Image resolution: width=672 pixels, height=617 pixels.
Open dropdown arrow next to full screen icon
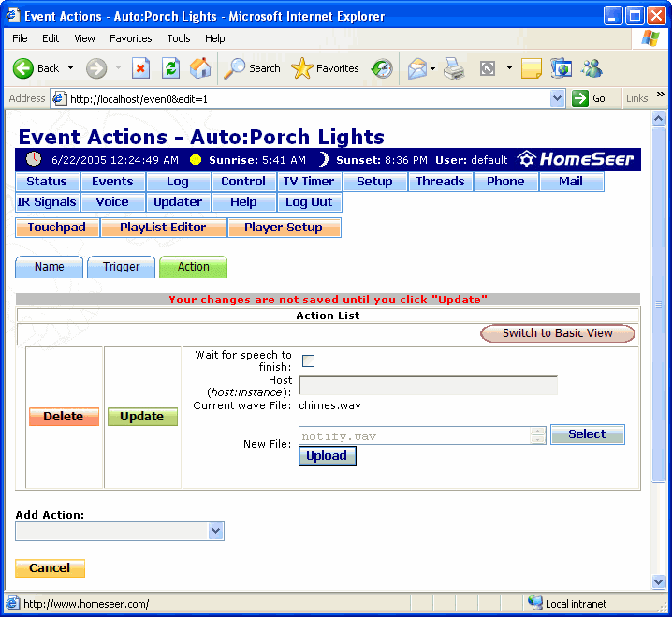tap(509, 67)
